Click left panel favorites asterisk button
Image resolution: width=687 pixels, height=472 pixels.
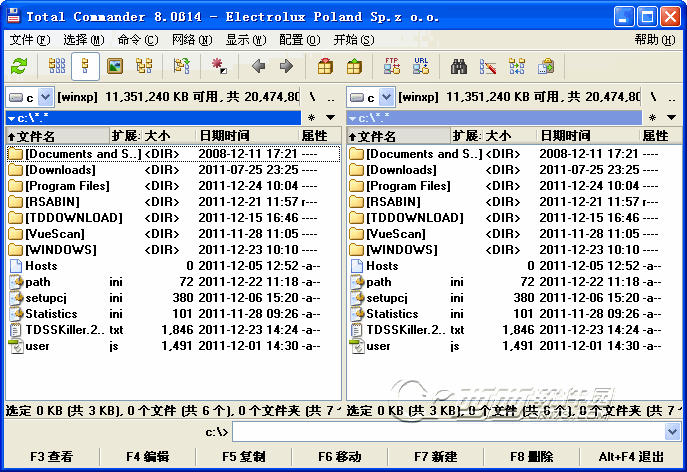pos(311,117)
